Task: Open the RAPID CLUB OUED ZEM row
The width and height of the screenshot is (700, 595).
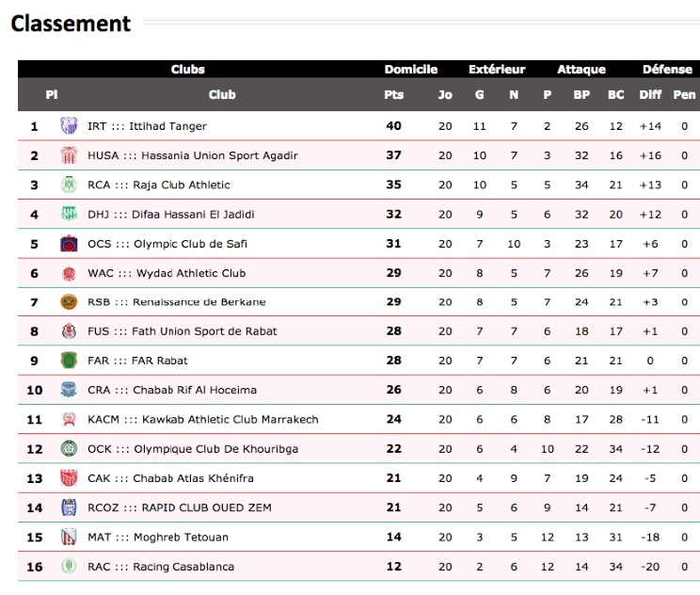Action: (358, 507)
